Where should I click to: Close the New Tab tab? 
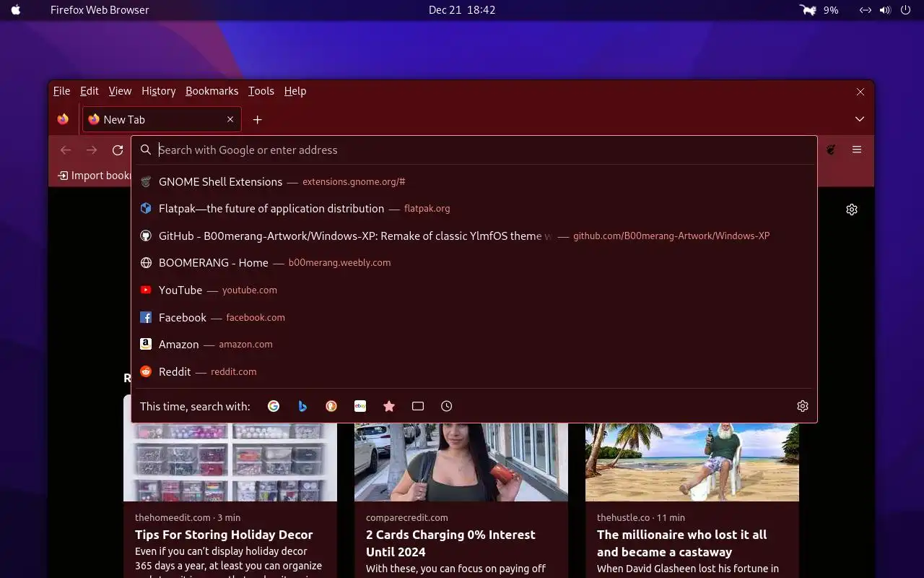coord(230,119)
